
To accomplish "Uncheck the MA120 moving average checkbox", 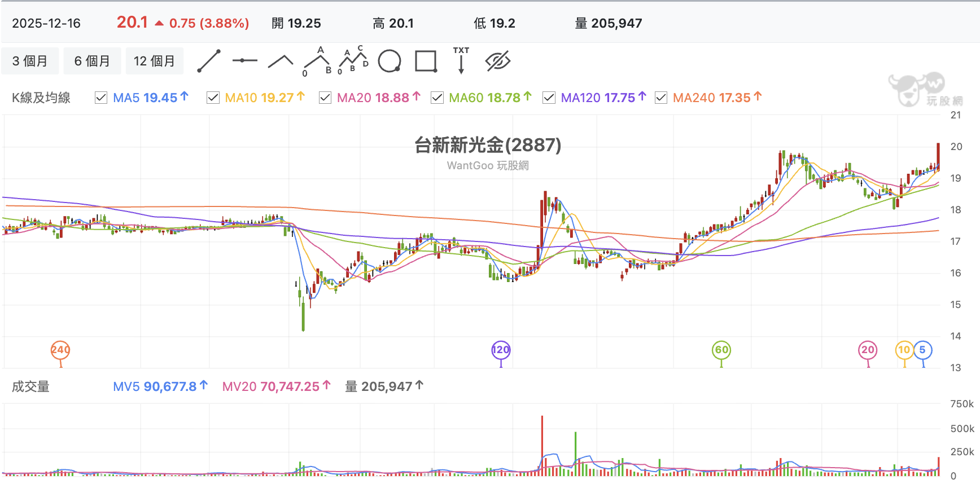I will (549, 98).
